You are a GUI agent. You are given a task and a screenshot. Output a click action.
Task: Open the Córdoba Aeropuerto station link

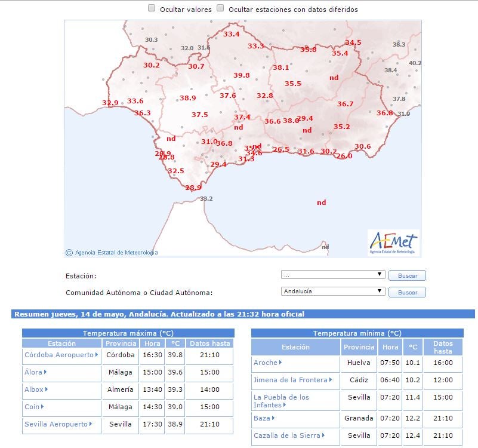(59, 355)
